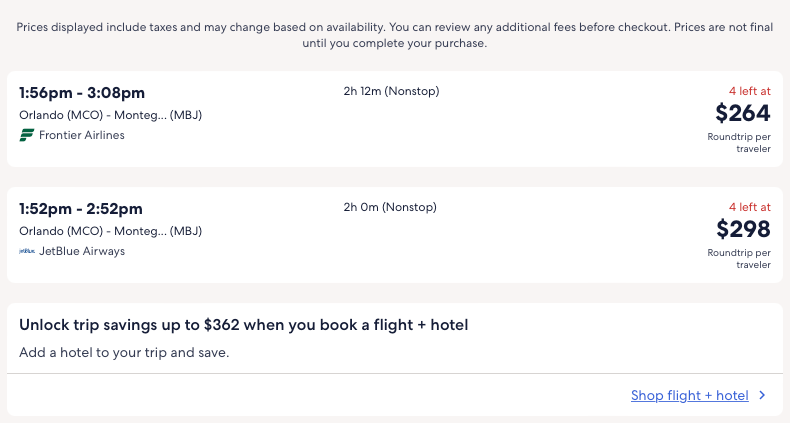
Task: Click the "Add a hotel to your trip" text
Action: pos(124,353)
